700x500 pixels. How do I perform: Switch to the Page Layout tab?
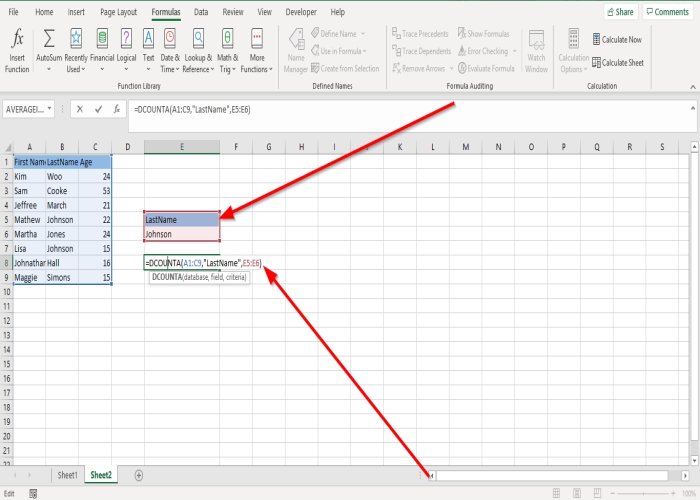(x=118, y=12)
